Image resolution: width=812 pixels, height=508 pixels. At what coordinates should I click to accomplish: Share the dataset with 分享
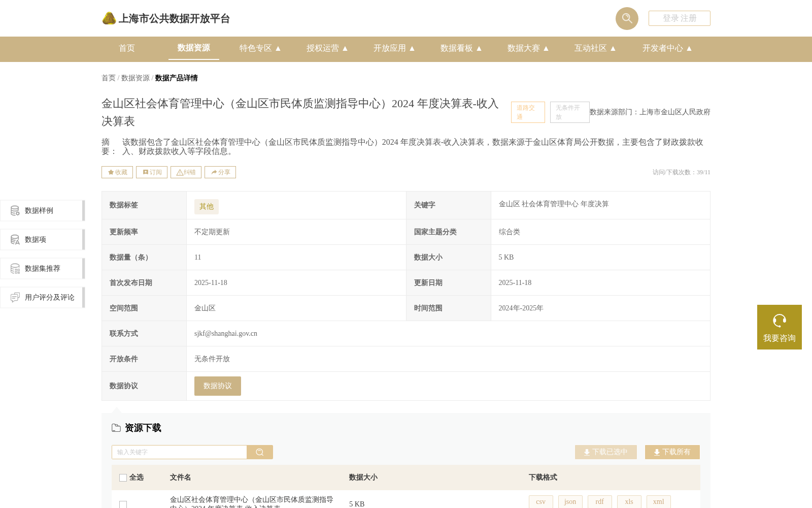tap(220, 172)
